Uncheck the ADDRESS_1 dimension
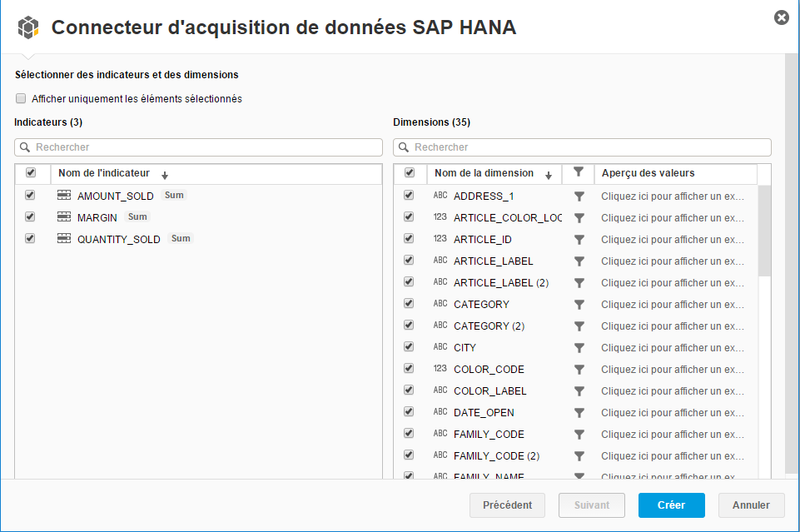800x532 pixels. 409,195
